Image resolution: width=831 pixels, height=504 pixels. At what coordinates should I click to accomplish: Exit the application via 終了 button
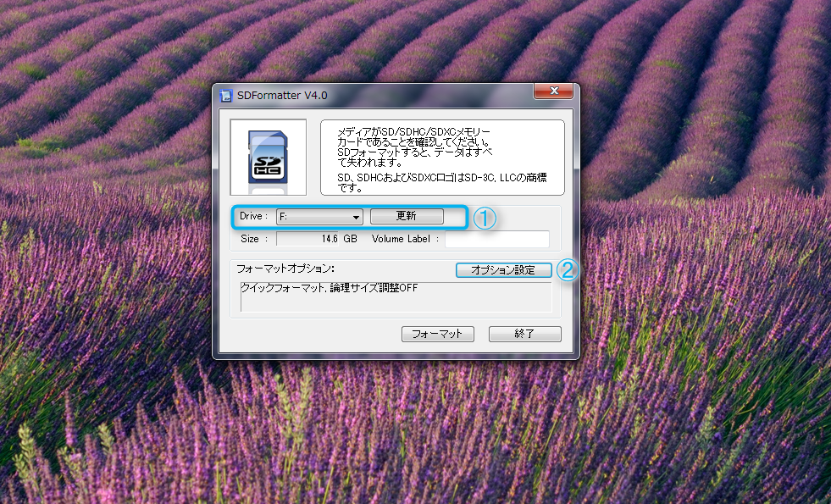pyautogui.click(x=524, y=334)
